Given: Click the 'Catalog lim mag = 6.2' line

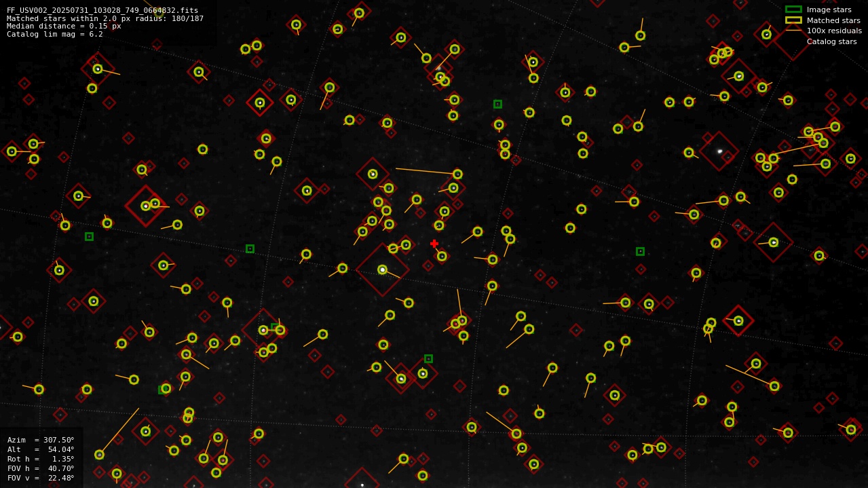Looking at the screenshot, I should [x=55, y=34].
